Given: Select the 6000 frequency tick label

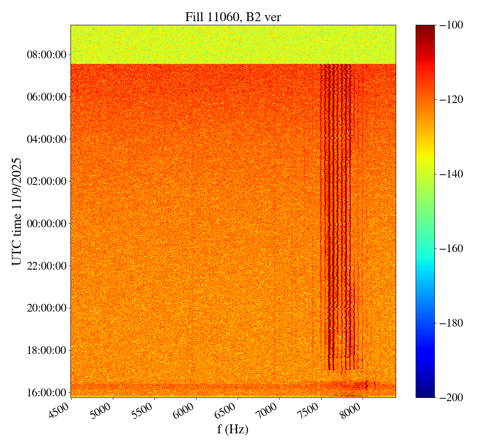Looking at the screenshot, I should point(187,409).
